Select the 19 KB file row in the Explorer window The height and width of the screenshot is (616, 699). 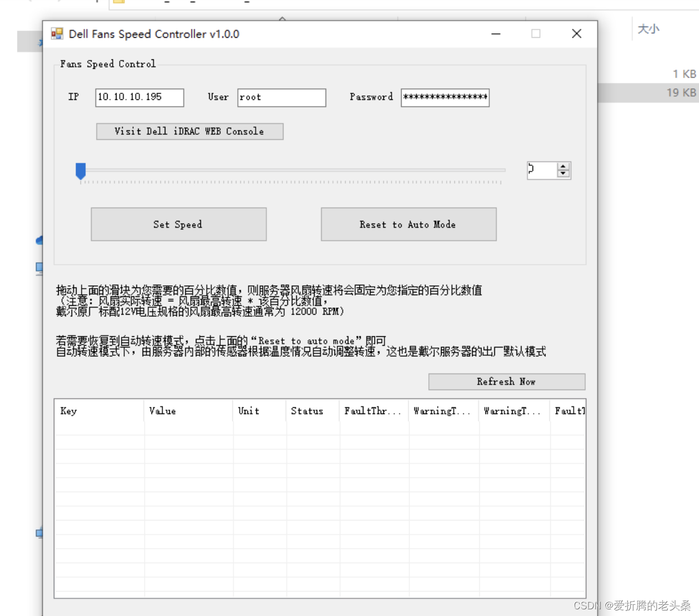click(649, 93)
